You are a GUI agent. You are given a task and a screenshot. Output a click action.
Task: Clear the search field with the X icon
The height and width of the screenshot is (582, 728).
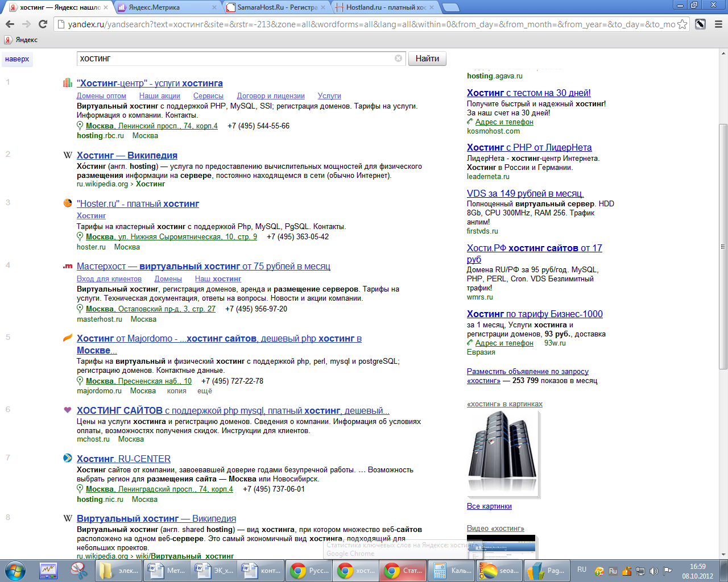(398, 58)
